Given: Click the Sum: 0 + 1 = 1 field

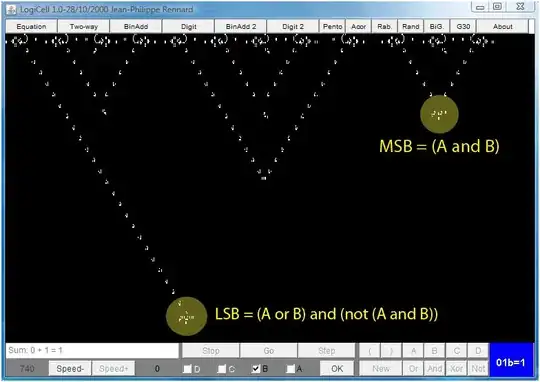Looking at the screenshot, I should 92,350.
